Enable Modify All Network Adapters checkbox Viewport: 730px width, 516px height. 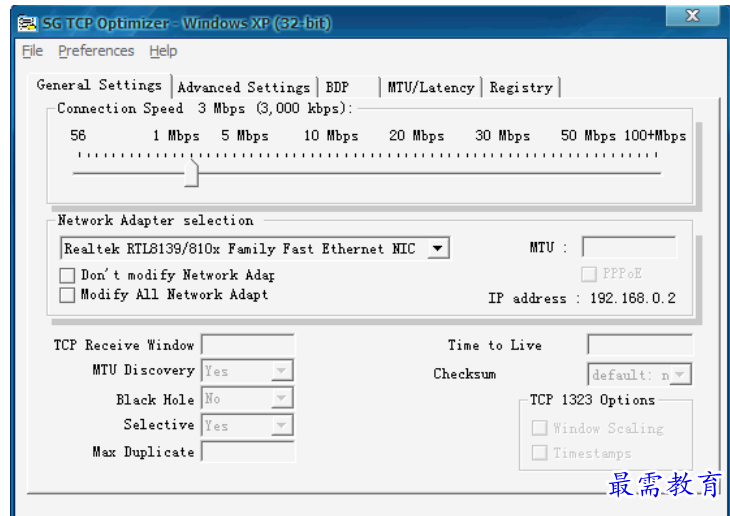point(67,295)
